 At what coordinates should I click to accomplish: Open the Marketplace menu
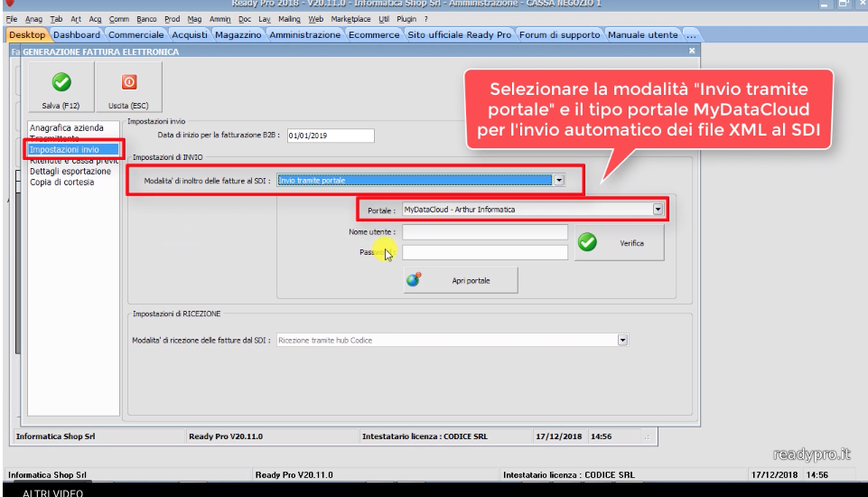click(351, 19)
